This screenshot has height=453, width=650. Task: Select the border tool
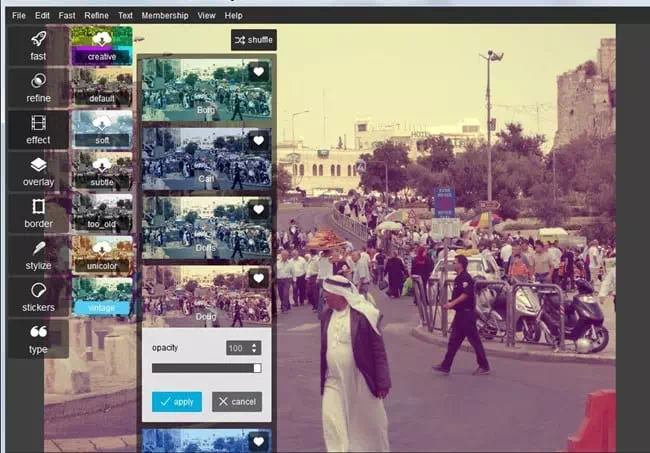point(38,213)
